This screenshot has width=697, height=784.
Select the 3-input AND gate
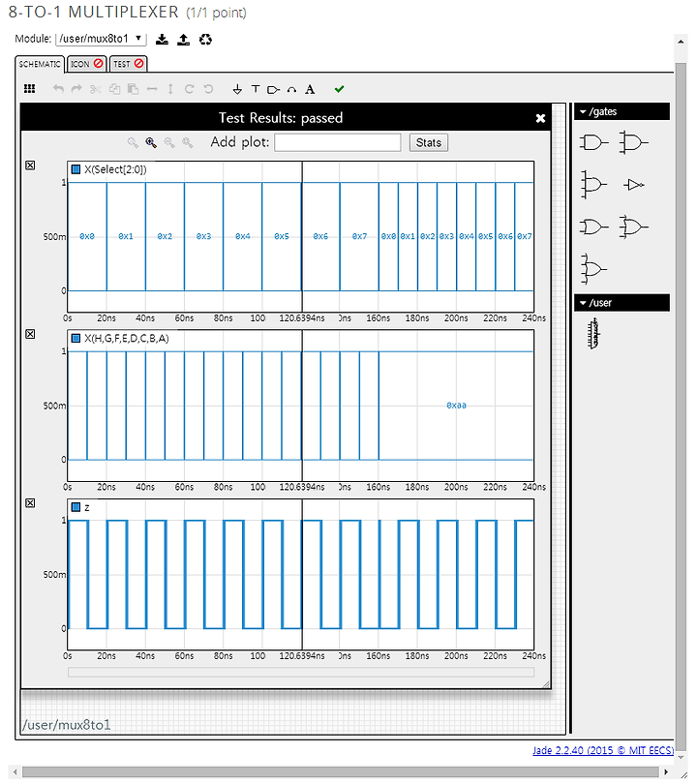pyautogui.click(x=633, y=143)
